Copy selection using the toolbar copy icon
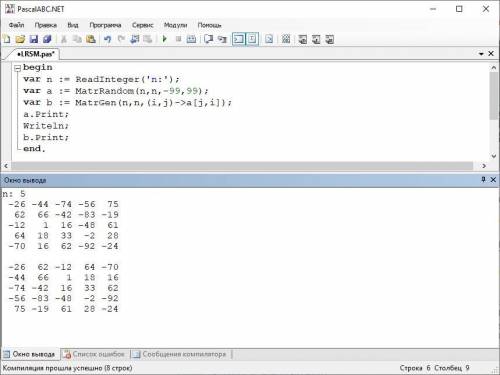500x375 pixels. tap(77, 39)
